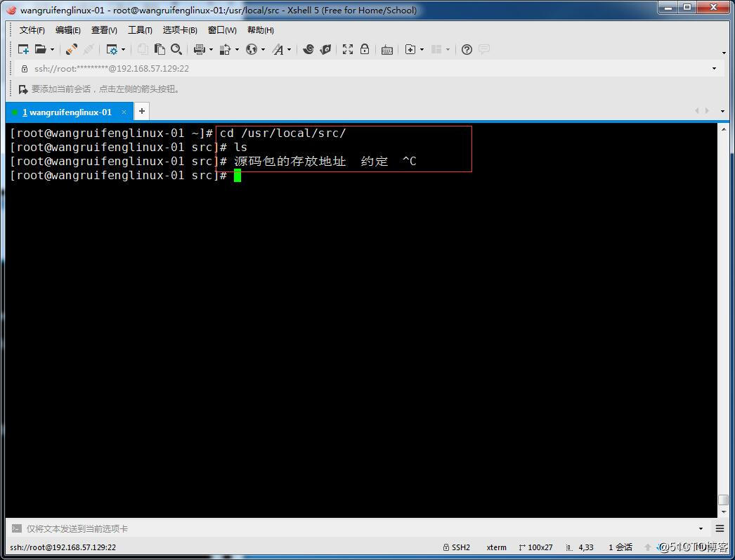Viewport: 735px width, 560px height.
Task: Click the greyed tab arrangement layout icon
Action: 436,49
